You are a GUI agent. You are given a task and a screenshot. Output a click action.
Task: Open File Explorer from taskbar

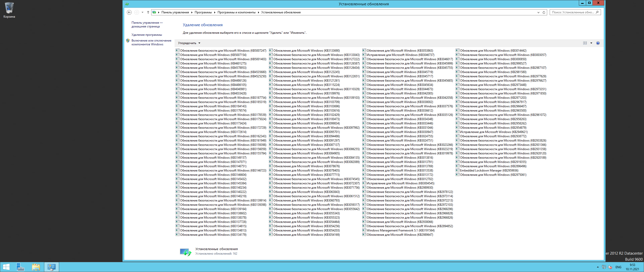(x=36, y=267)
